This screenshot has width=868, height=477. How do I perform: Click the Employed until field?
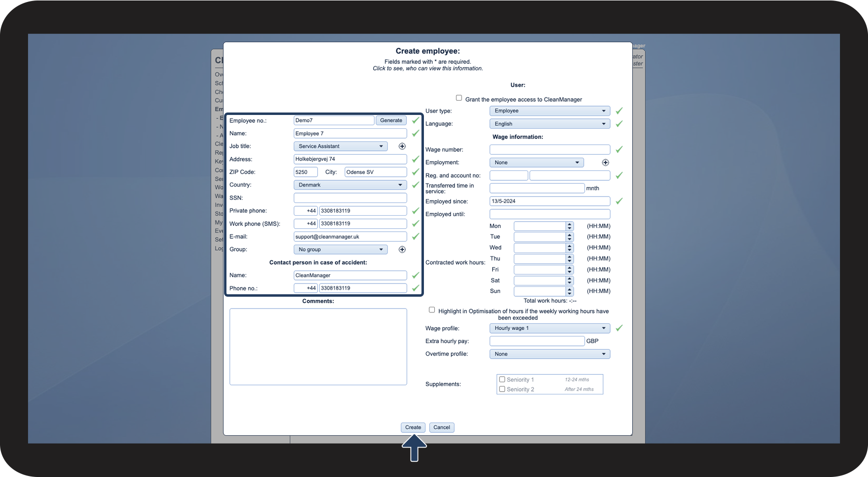(550, 214)
